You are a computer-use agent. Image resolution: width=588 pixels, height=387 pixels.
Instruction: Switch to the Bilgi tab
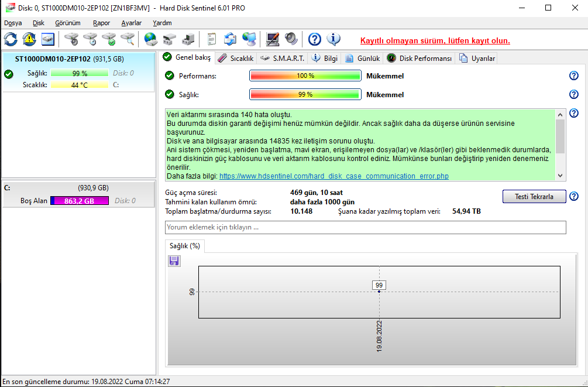(x=325, y=58)
